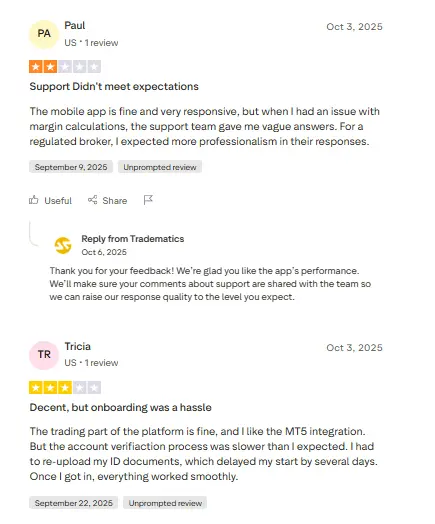This screenshot has width=435, height=524.
Task: Open 'Decent, but onboarding was a hassle' review
Action: (121, 407)
